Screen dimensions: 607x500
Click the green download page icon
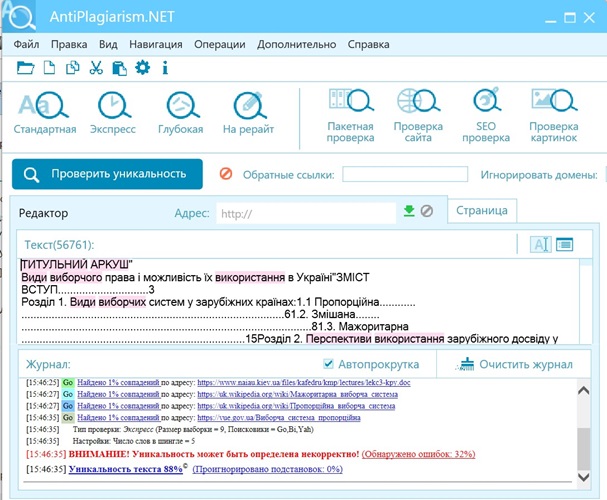(x=408, y=211)
